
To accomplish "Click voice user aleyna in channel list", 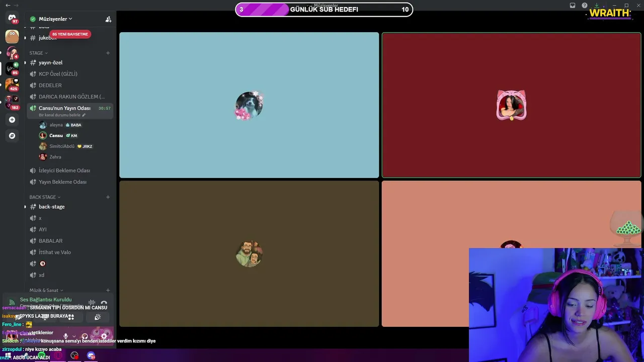I will 74,125.
